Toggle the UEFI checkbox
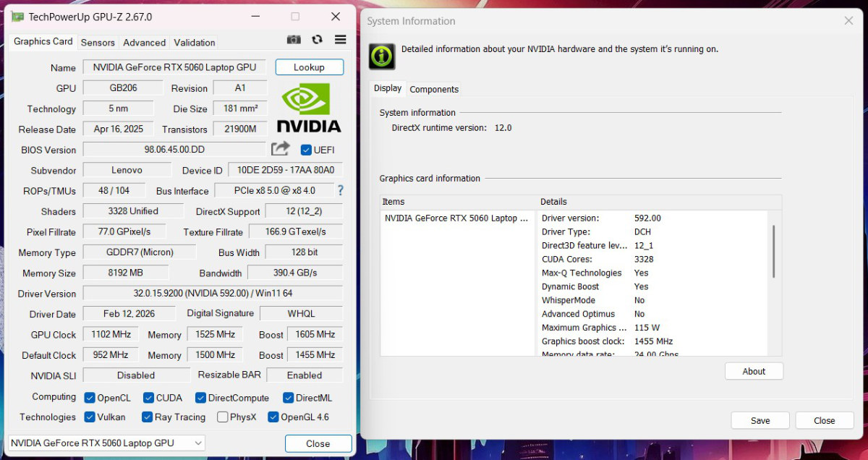Image resolution: width=868 pixels, height=460 pixels. (306, 150)
